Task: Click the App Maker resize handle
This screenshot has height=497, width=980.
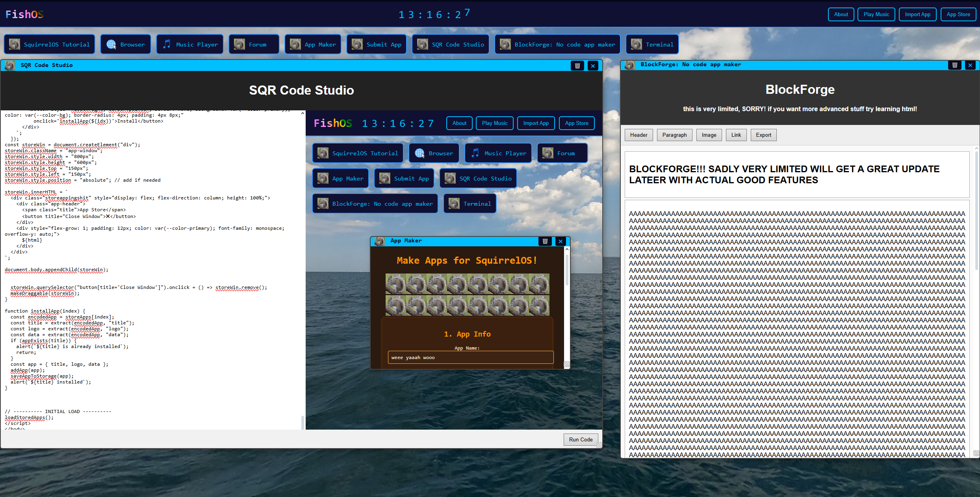Action: coord(566,365)
